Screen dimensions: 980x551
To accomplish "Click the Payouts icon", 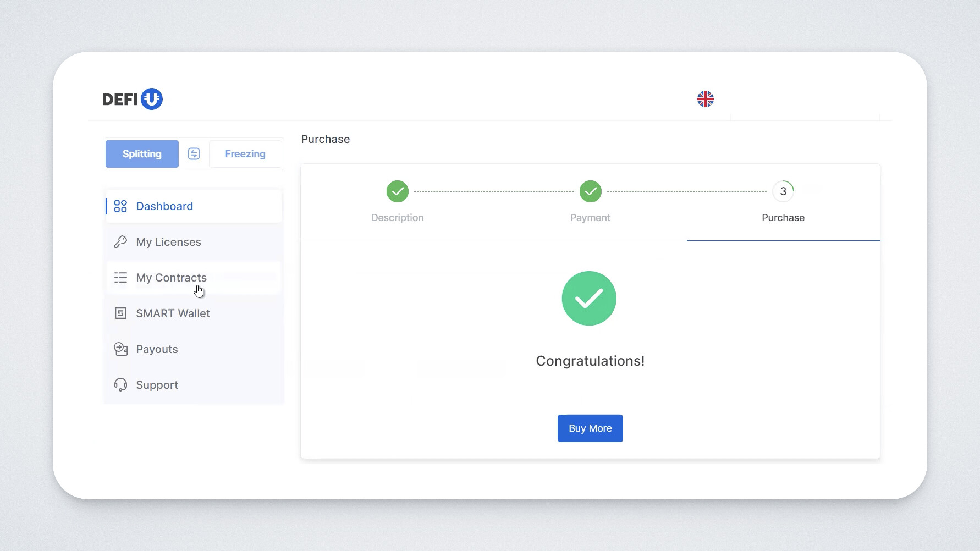I will click(x=120, y=349).
